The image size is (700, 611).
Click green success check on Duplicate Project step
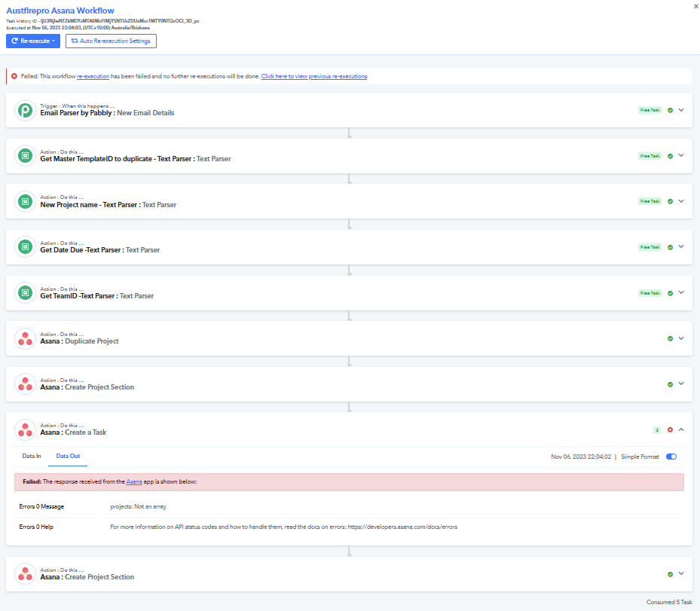click(670, 339)
